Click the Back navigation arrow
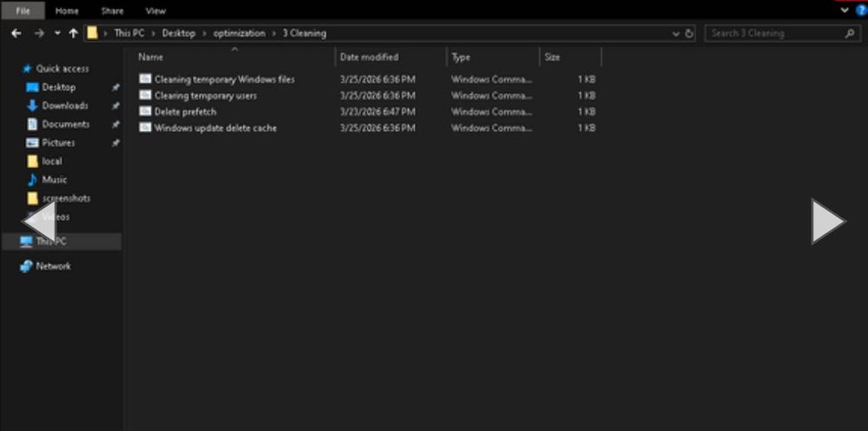Viewport: 868px width, 431px height. 16,33
